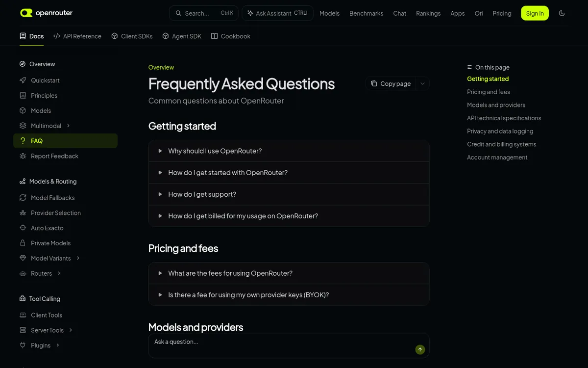Click the Routers robot icon

(x=23, y=273)
